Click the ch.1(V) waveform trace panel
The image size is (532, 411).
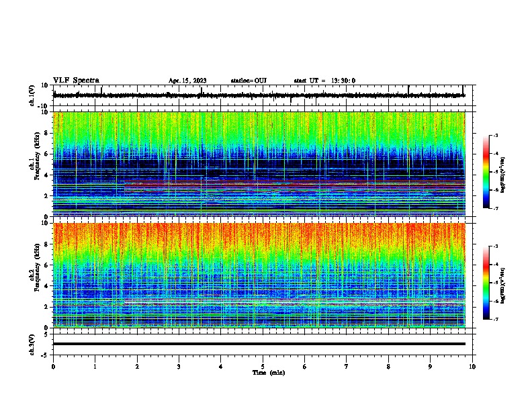pos(264,95)
